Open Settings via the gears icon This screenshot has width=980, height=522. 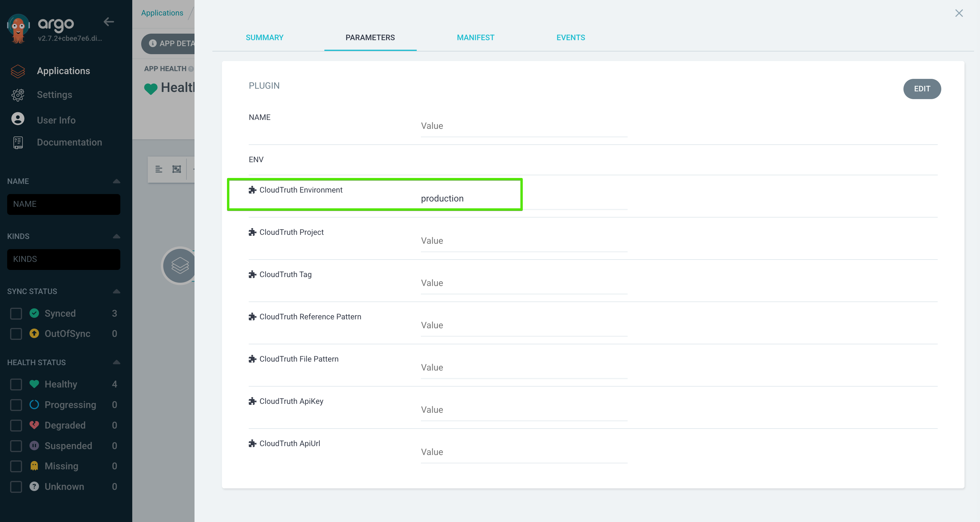pyautogui.click(x=18, y=95)
